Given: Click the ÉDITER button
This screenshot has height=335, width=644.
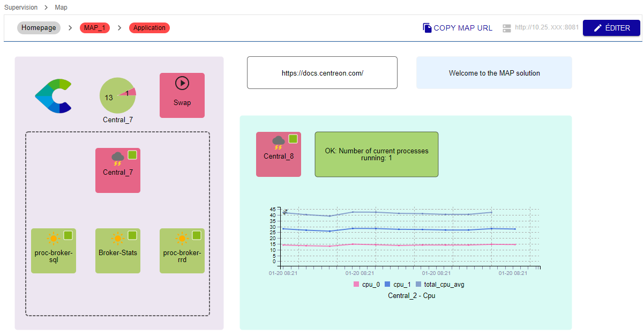Looking at the screenshot, I should [612, 28].
